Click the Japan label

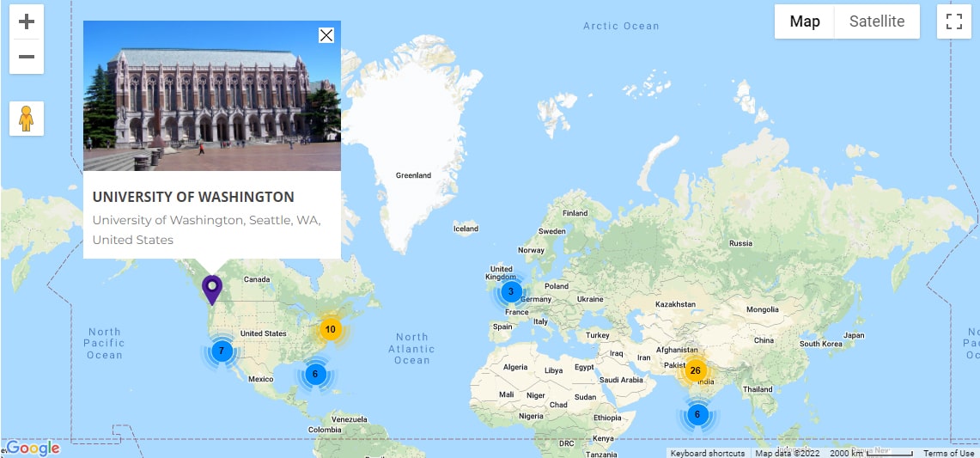(x=853, y=335)
